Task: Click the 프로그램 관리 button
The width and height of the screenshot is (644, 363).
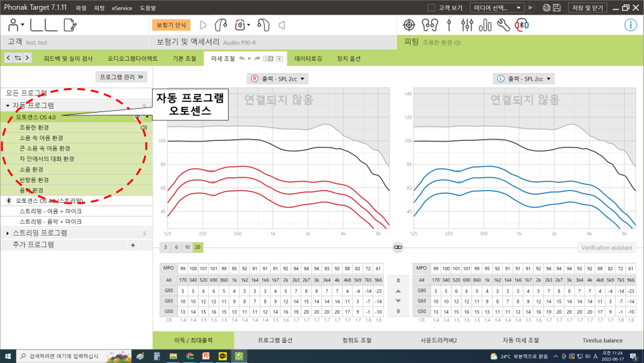Action: (x=121, y=77)
